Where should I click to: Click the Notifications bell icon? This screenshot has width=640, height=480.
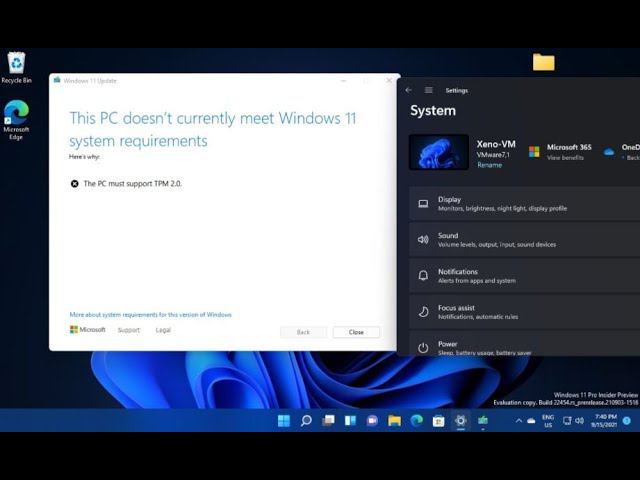(423, 276)
